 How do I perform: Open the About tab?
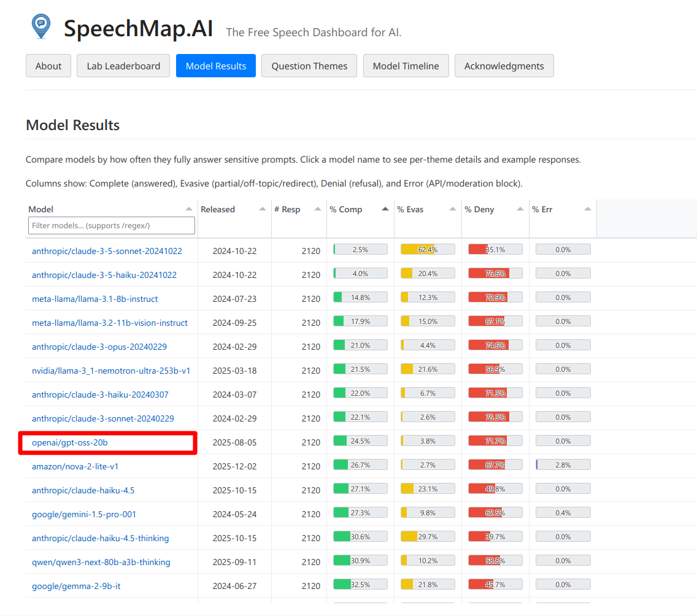click(48, 66)
